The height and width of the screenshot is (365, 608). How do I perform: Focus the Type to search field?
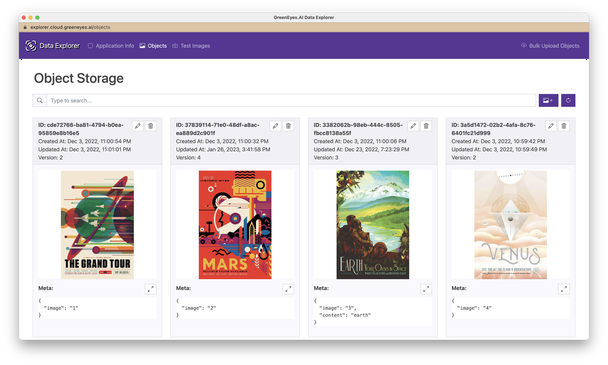pyautogui.click(x=291, y=100)
